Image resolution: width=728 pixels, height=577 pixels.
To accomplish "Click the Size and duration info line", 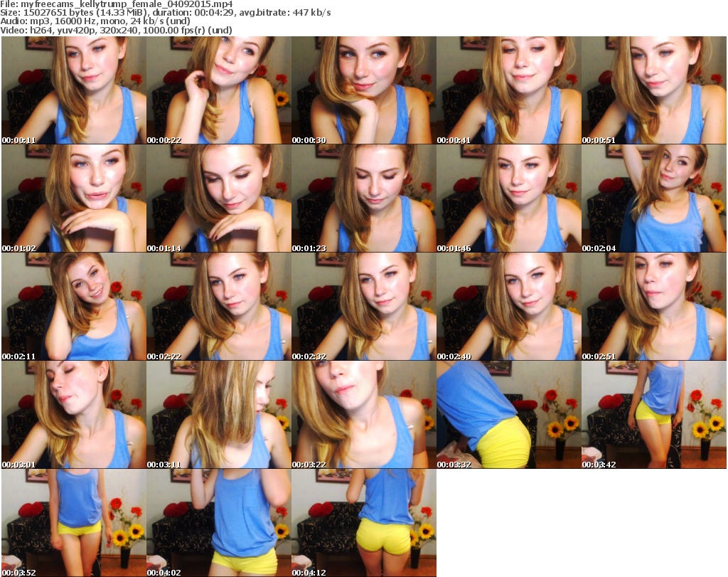I will (165, 13).
